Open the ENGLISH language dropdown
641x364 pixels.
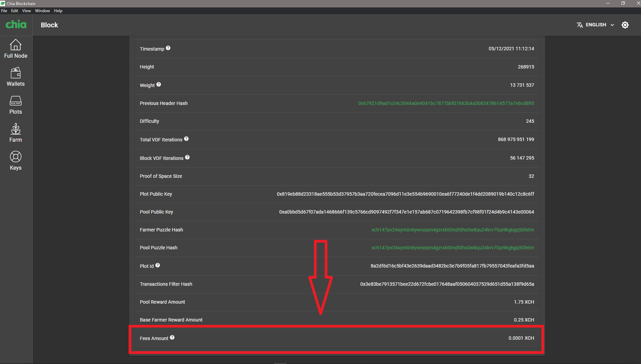(595, 25)
